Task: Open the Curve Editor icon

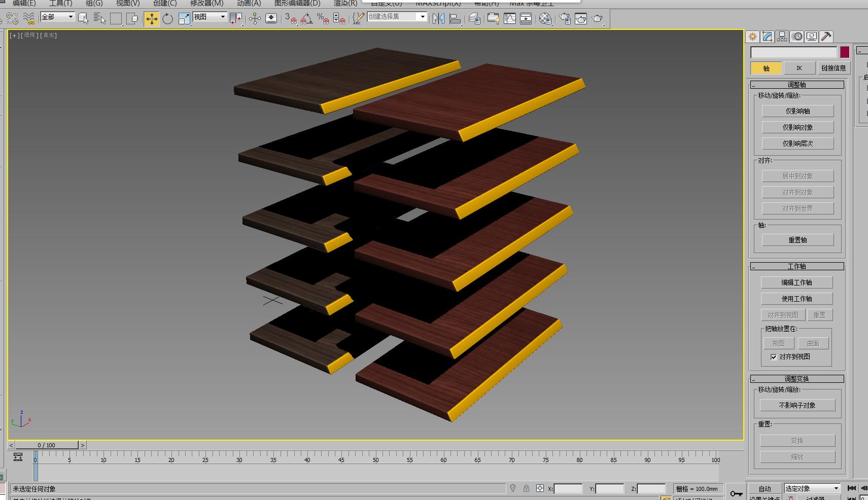Action: [x=510, y=19]
